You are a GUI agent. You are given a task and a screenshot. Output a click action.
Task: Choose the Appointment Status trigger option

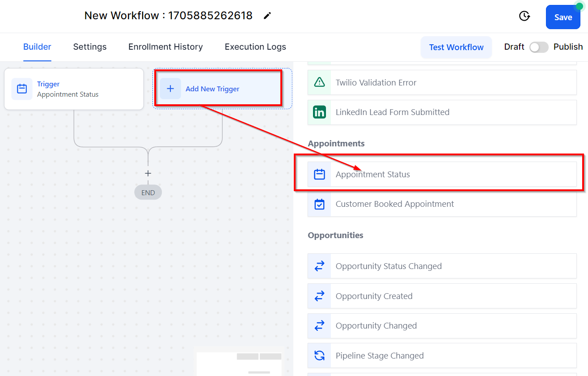[x=442, y=174]
